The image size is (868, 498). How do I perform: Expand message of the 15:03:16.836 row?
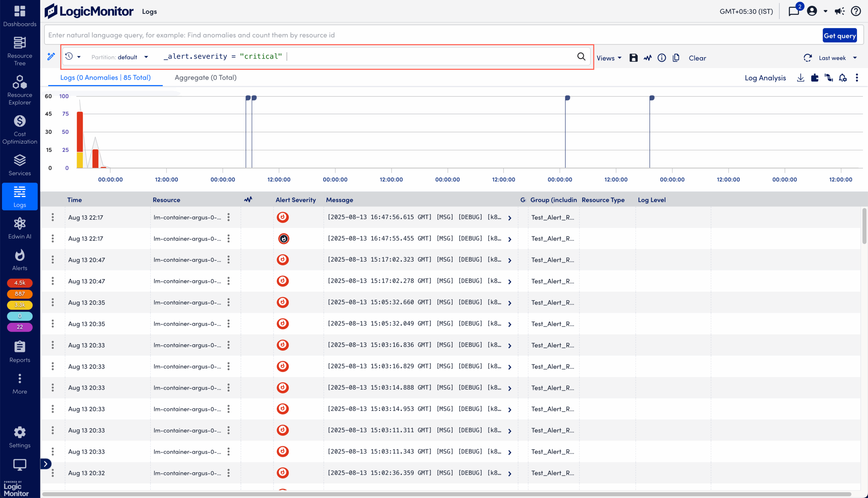(510, 346)
